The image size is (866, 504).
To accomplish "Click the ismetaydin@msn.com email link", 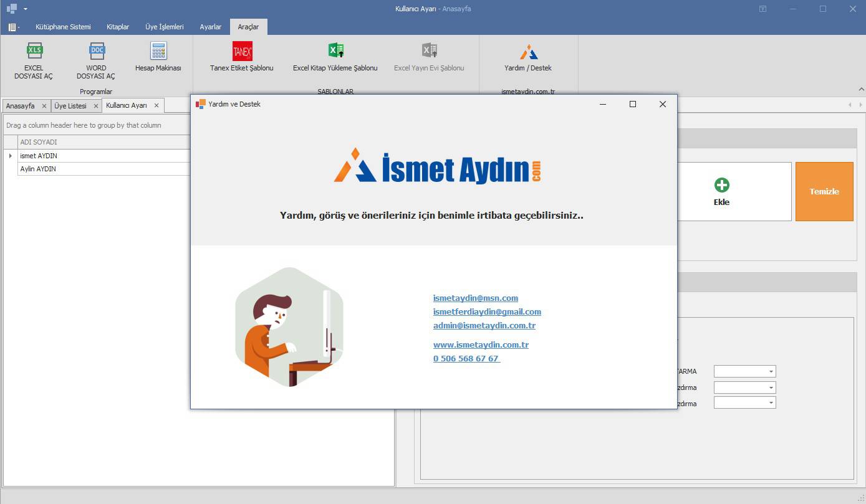I will 475,298.
